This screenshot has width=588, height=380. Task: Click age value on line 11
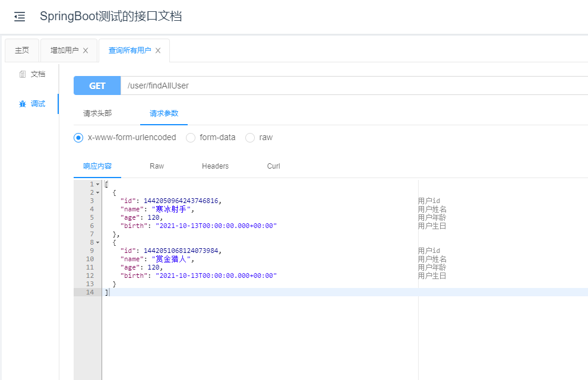[x=153, y=267]
